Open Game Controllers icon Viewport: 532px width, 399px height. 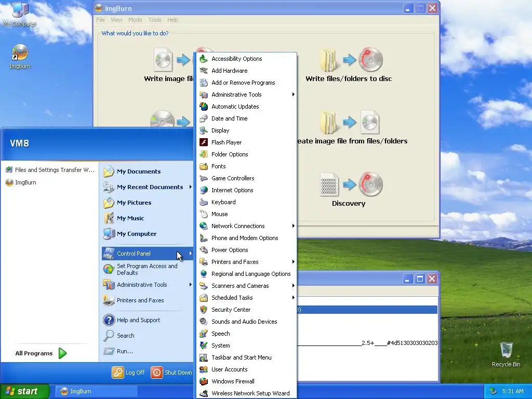[x=204, y=178]
